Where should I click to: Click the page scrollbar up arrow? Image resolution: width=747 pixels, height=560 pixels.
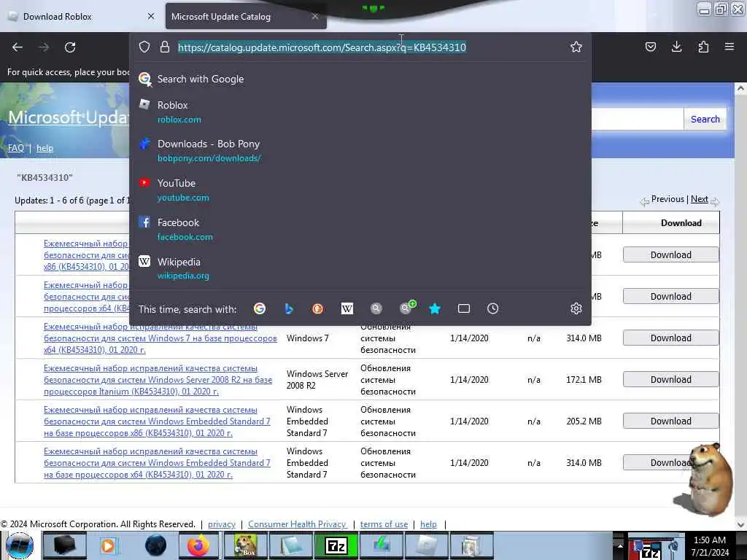[740, 88]
